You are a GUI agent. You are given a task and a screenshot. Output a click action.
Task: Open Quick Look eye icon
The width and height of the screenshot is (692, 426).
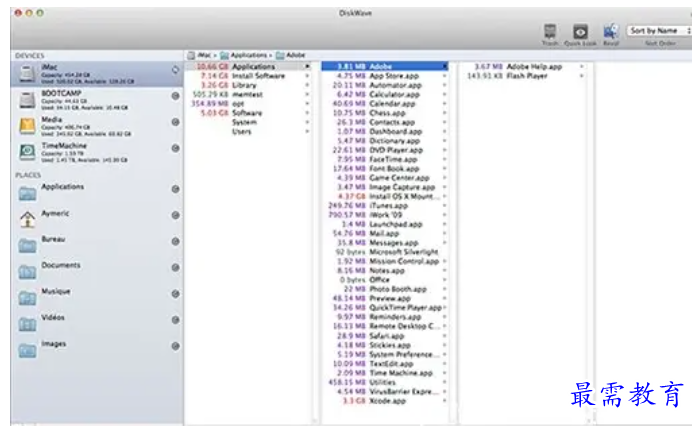coord(580,32)
